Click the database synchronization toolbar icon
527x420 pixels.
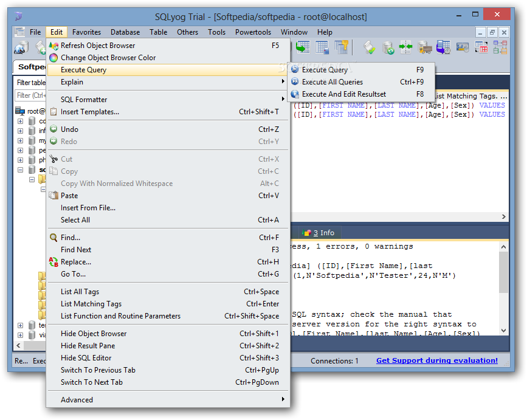tap(388, 47)
